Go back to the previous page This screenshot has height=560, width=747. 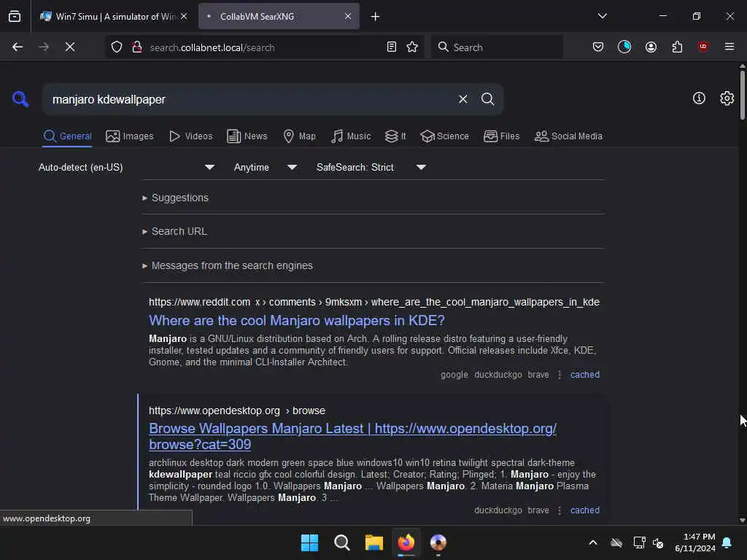pyautogui.click(x=18, y=47)
